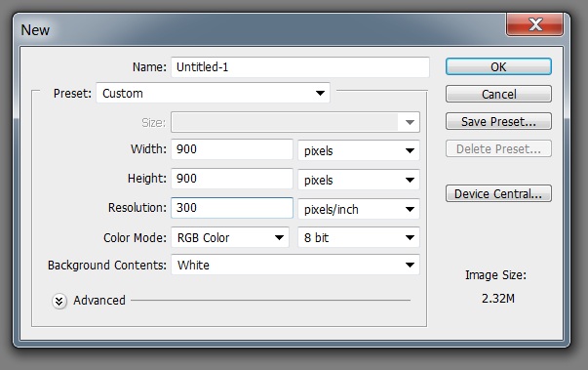Viewport: 588px width, 370px height.
Task: Click the Name field containing Untitled-1
Action: (x=300, y=66)
